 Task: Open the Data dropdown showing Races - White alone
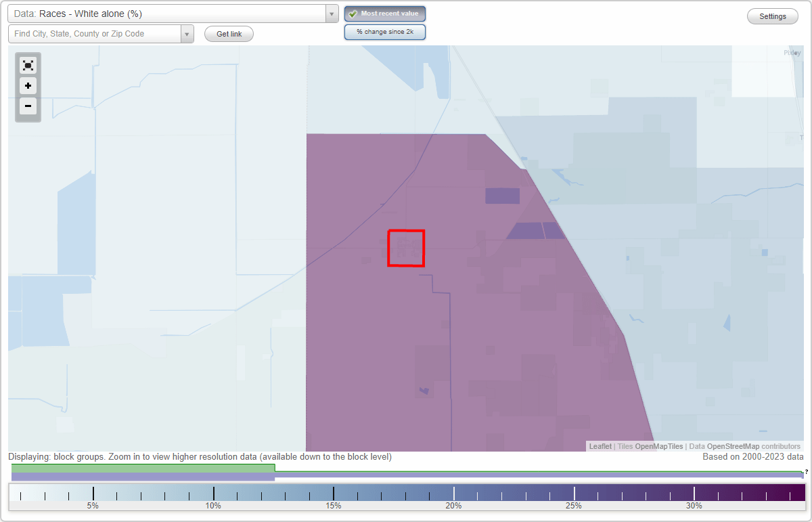coord(169,14)
